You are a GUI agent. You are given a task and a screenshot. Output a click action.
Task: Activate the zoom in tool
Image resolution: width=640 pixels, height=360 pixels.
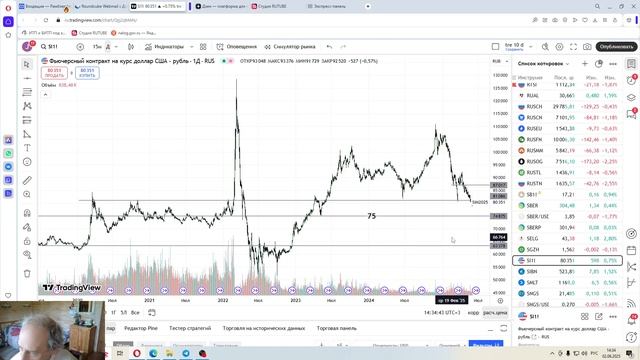coord(27,194)
